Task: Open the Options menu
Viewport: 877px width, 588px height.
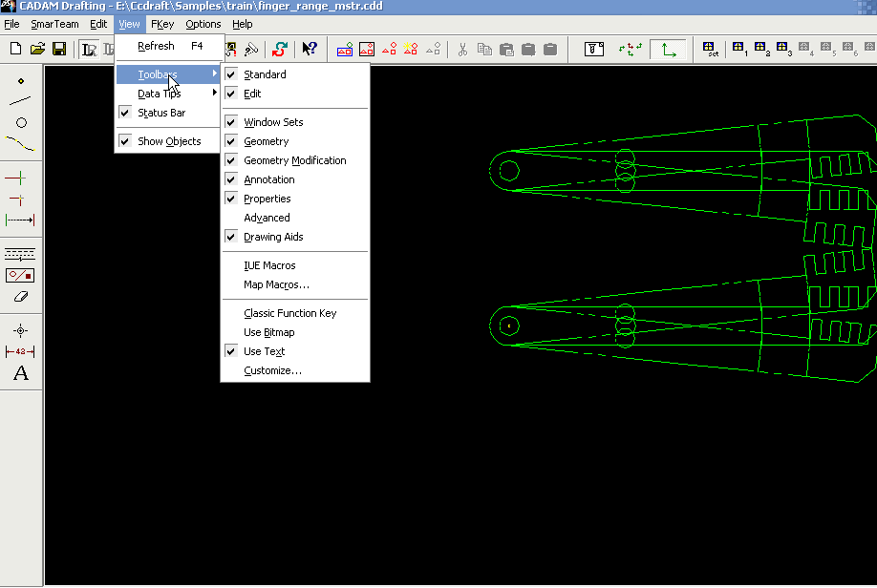Action: [203, 24]
